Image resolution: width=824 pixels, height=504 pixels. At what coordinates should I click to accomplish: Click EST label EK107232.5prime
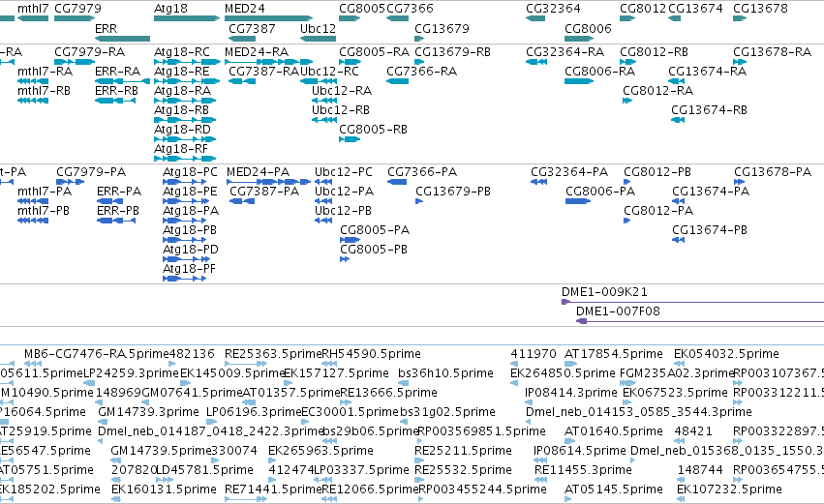[x=729, y=489]
